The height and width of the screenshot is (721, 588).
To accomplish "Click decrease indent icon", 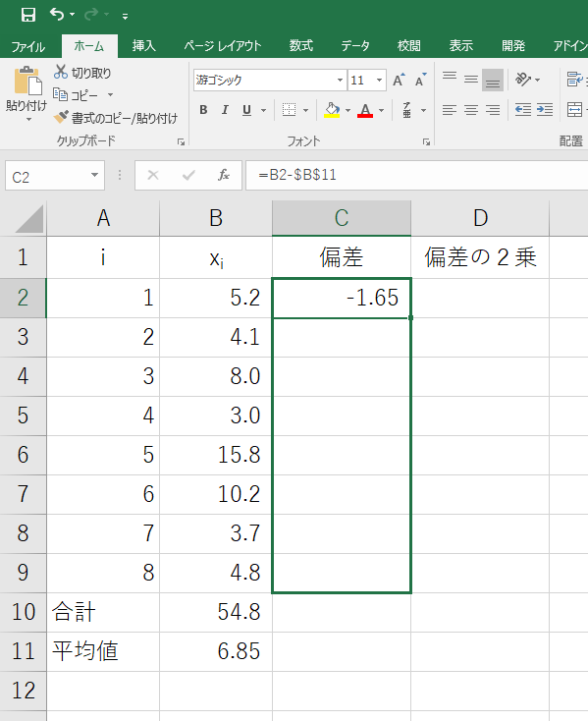I will pos(523,110).
